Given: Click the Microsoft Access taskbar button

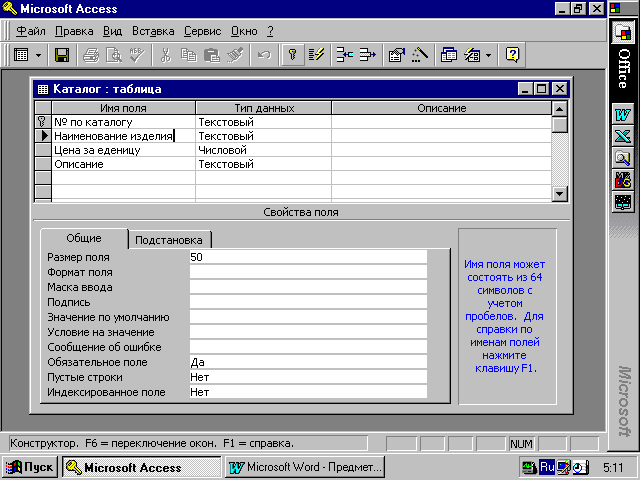Looking at the screenshot, I should coord(142,467).
